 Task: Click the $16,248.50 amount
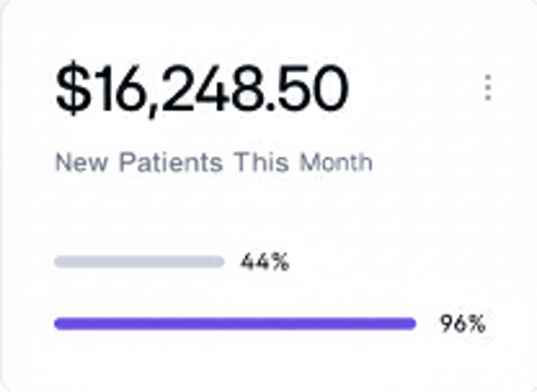tap(202, 88)
